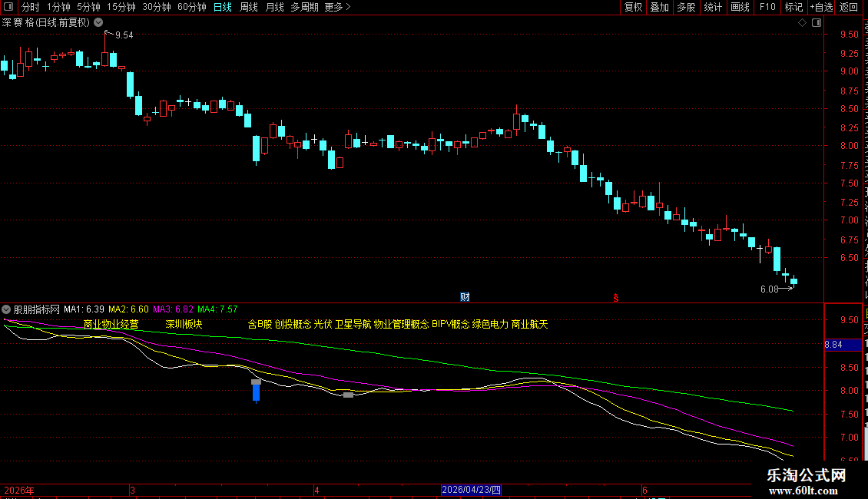
Task: Click the 8.84 highlighted price box
Action: coord(843,345)
